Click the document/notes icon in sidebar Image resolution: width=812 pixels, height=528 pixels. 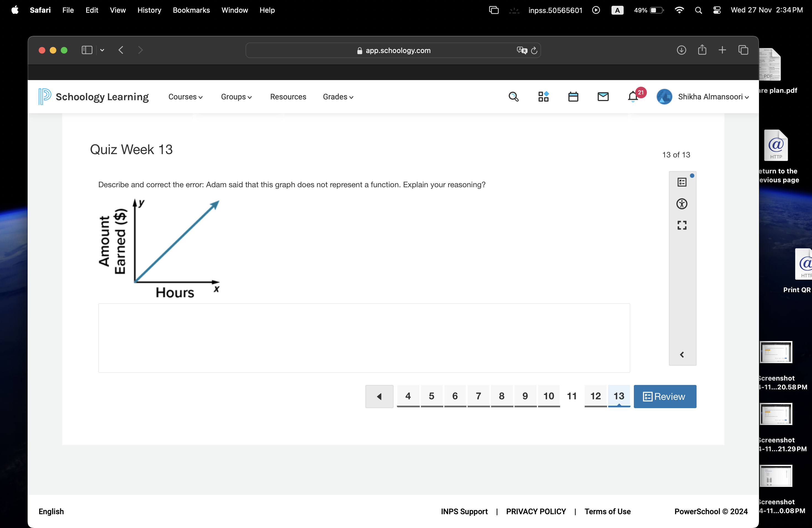pyautogui.click(x=682, y=182)
